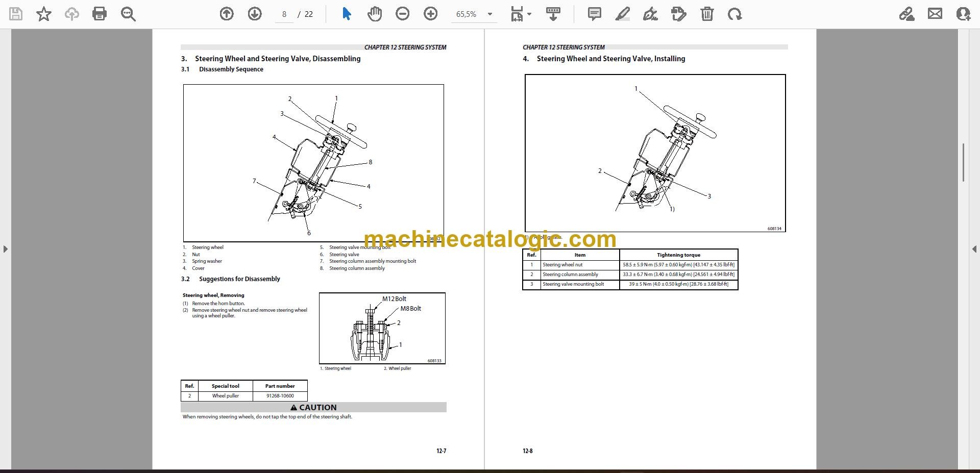Click the installing diagram figure 608134
980x473 pixels.
(x=655, y=153)
